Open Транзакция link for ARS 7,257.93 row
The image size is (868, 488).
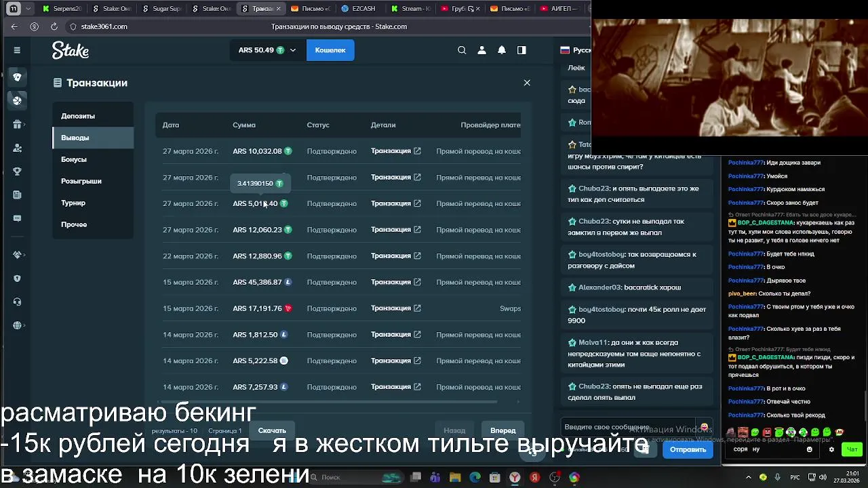(396, 387)
